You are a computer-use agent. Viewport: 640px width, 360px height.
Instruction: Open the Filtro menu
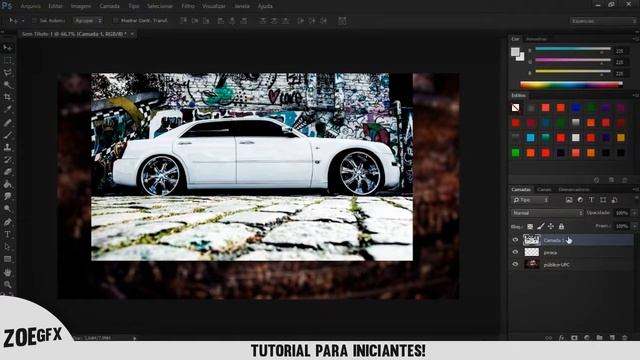[188, 6]
